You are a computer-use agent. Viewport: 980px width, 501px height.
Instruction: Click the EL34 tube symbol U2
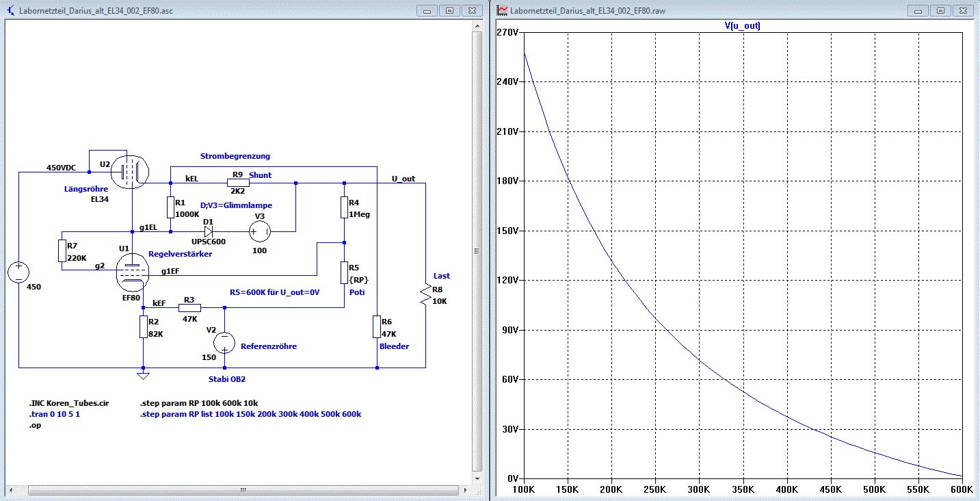130,170
